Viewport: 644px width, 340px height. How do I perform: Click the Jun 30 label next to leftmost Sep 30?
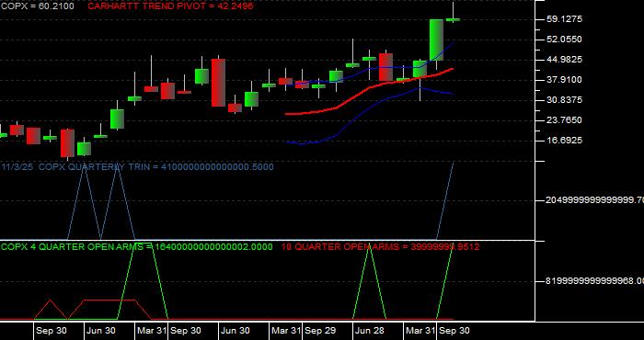point(101,331)
